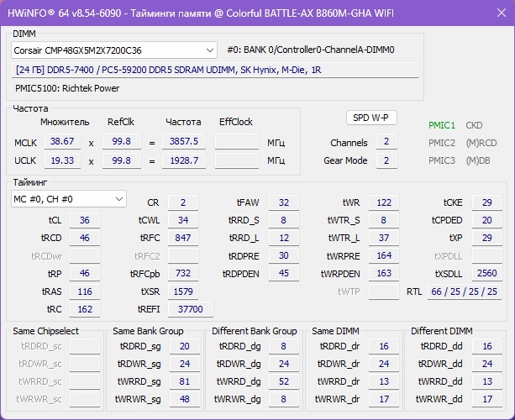Click the tWRRD_sg value 81
Image resolution: width=515 pixels, height=420 pixels.
pos(185,381)
